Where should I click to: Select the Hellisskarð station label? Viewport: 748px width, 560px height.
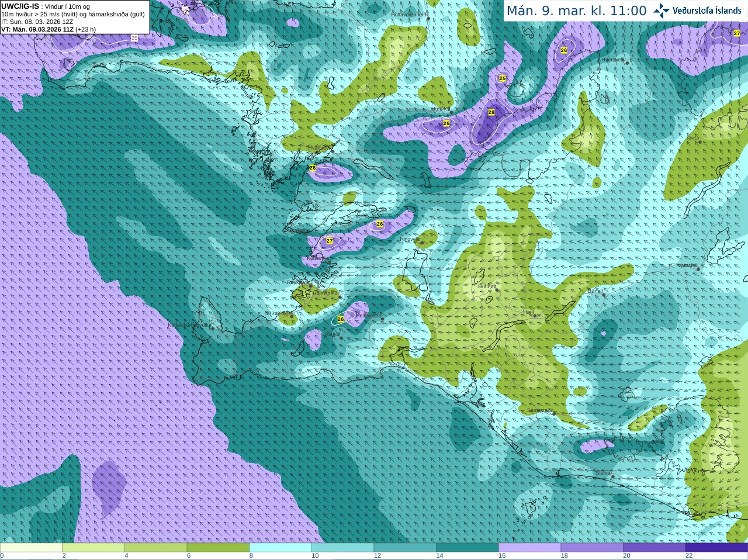tap(369, 315)
